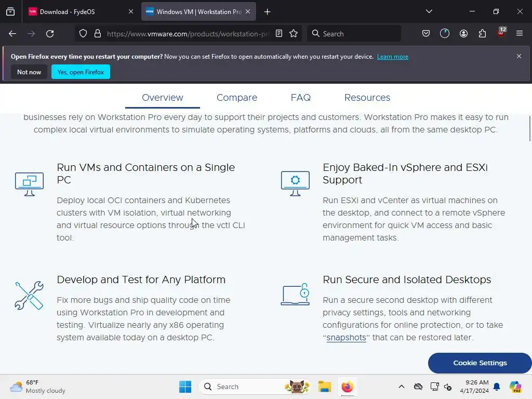The width and height of the screenshot is (532, 399).
Task: Open the Extensions puzzle piece menu
Action: (482, 34)
